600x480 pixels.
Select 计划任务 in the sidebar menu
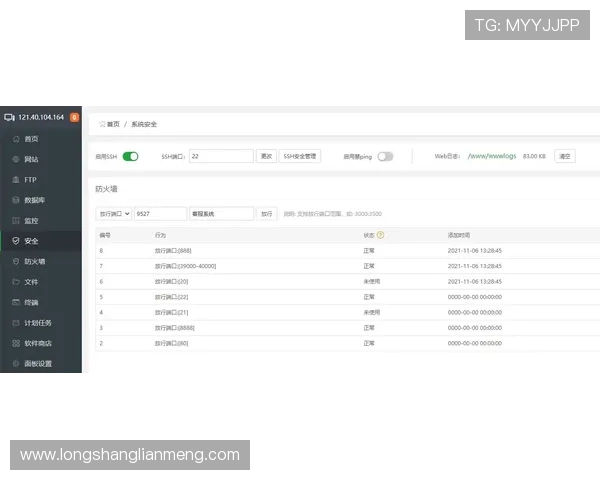[x=38, y=323]
